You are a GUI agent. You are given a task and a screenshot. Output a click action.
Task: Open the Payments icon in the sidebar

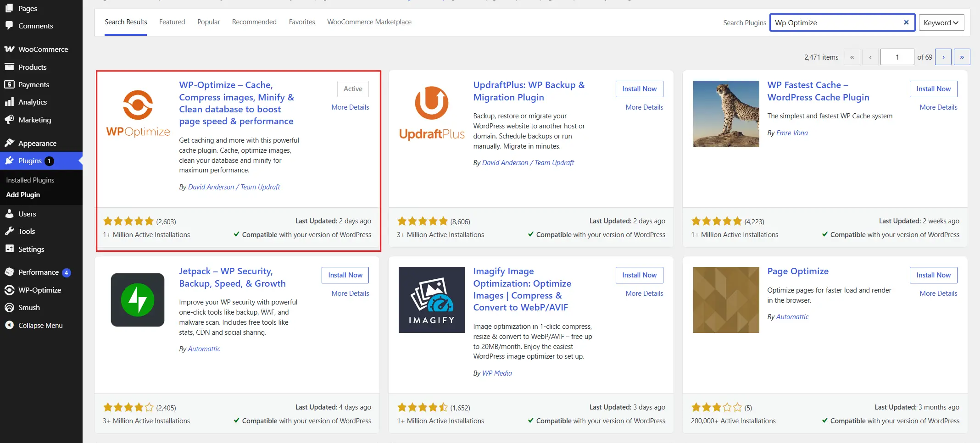9,84
